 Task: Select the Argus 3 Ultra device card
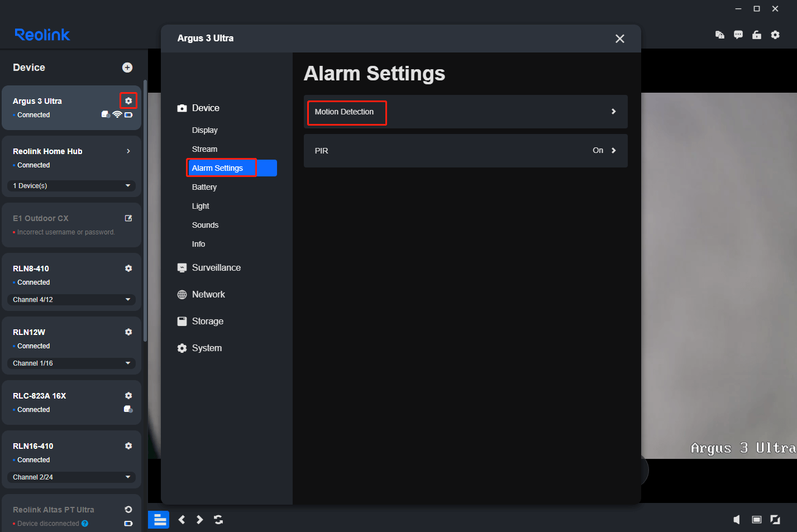point(71,108)
